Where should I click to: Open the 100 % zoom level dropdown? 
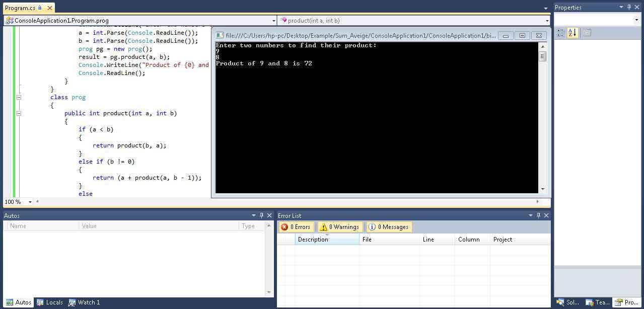[x=30, y=202]
